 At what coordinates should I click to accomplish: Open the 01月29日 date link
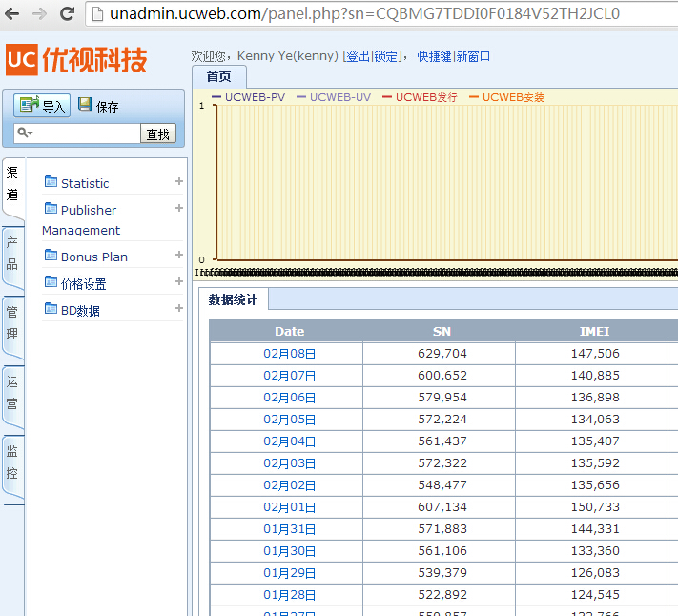(290, 573)
